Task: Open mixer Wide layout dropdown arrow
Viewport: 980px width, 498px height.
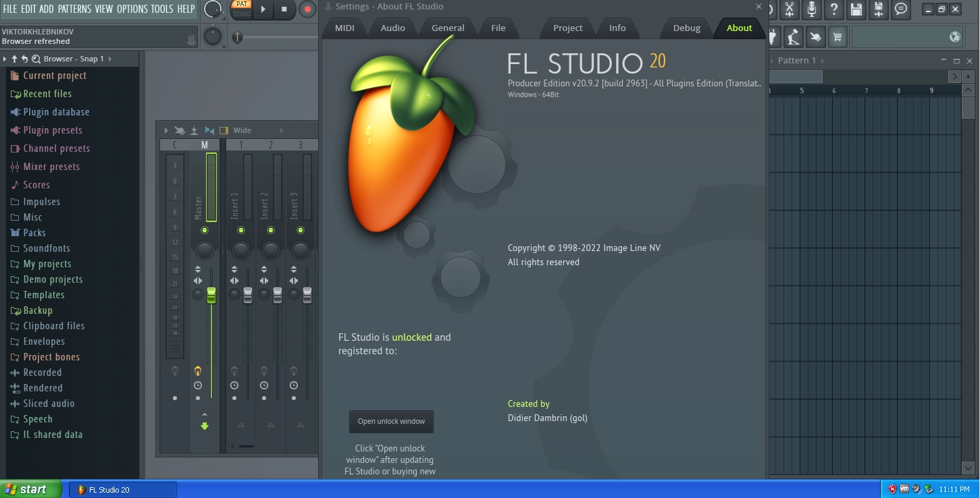Action: (282, 130)
